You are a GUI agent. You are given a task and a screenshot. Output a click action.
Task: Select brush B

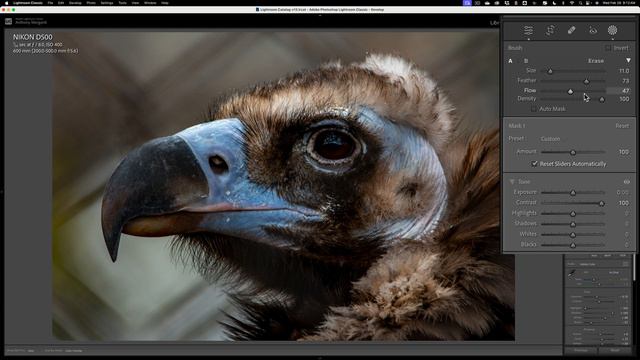[526, 61]
